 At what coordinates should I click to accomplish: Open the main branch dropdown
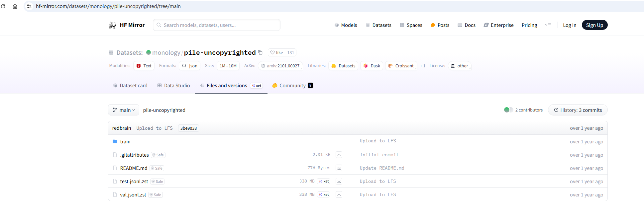[x=124, y=110]
